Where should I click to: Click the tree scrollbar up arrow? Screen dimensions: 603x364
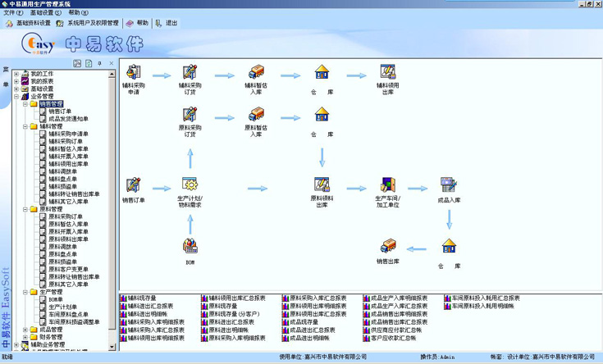112,74
